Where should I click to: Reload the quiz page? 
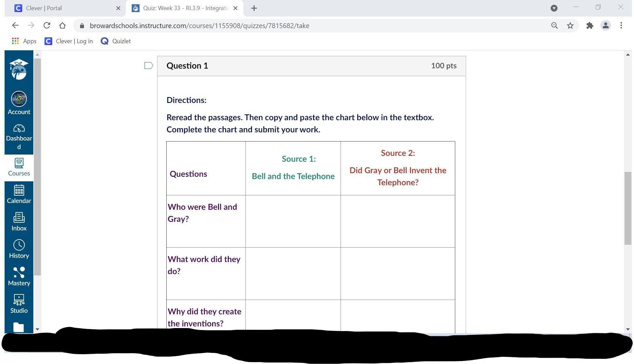tap(47, 25)
